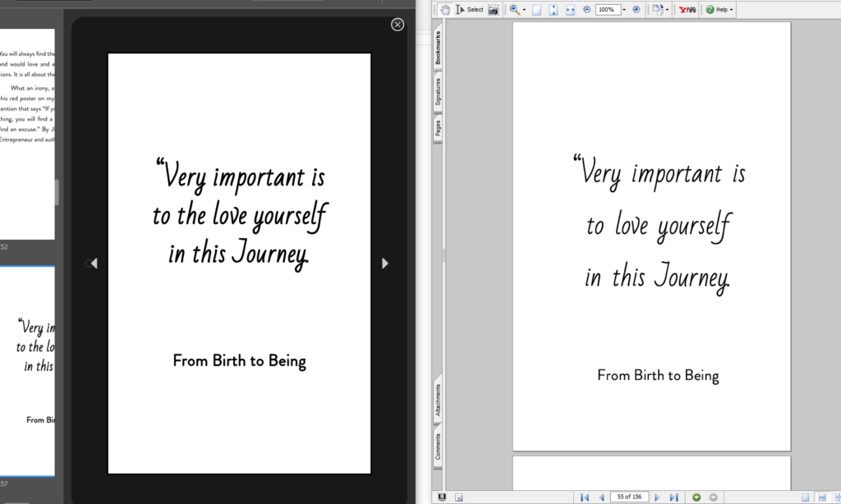Click the Yahoo search binoculars icon
841x504 pixels.
coord(687,10)
